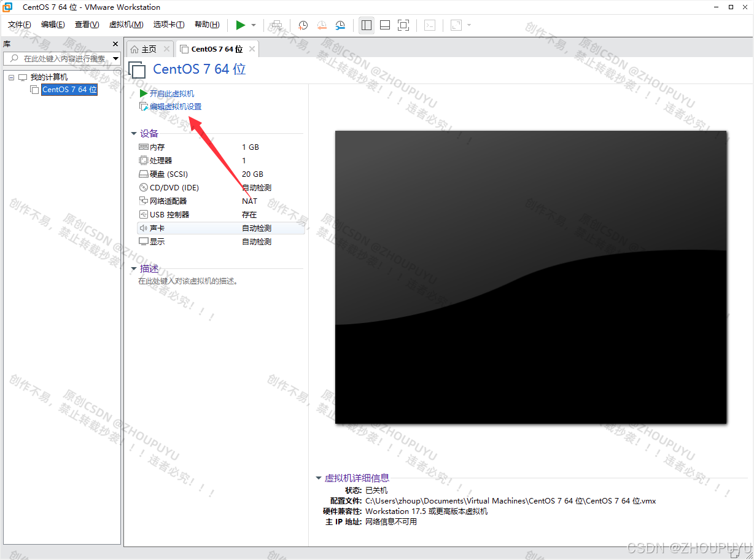Open the power options dropdown arrow
Viewport: 754px width, 560px height.
tap(254, 25)
